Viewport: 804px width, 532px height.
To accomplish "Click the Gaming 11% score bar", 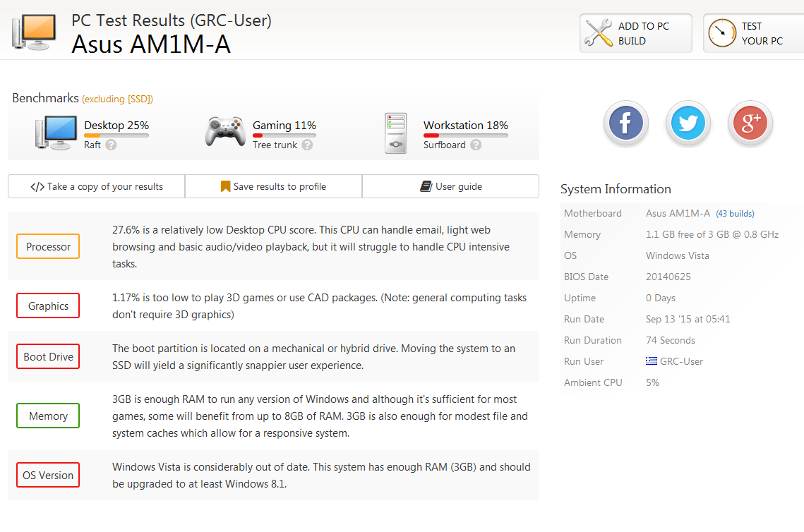I will click(x=284, y=135).
